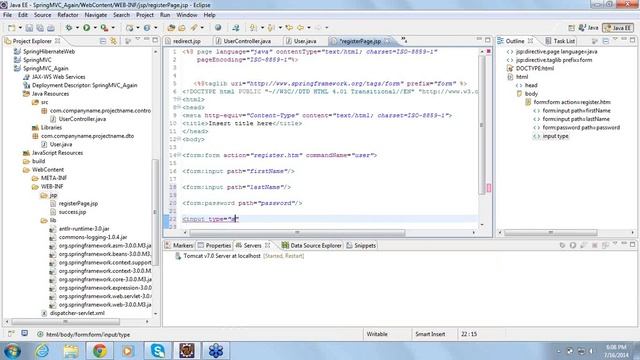Maximize the editor area
Image resolution: width=640 pixels, height=360 pixels.
click(488, 40)
